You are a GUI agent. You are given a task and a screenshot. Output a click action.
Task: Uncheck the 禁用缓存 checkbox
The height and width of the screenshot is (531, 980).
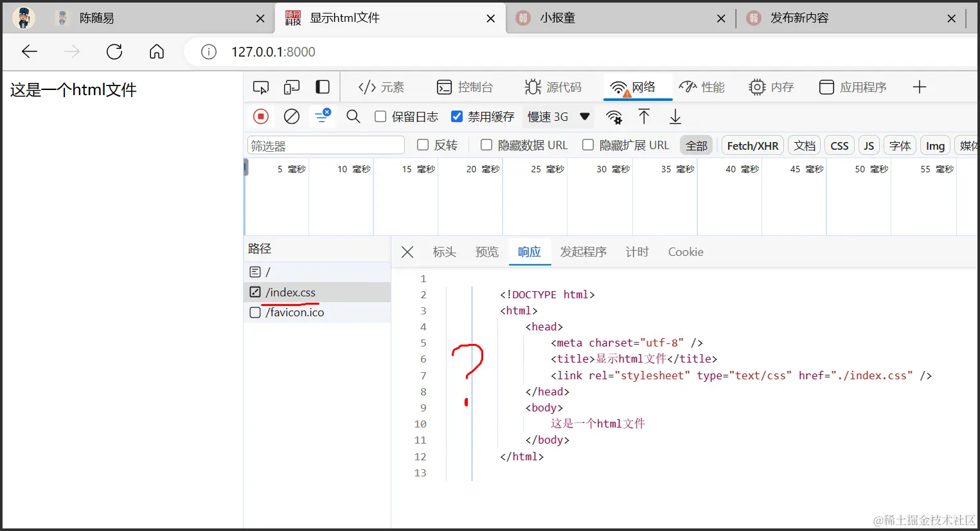[x=457, y=116]
